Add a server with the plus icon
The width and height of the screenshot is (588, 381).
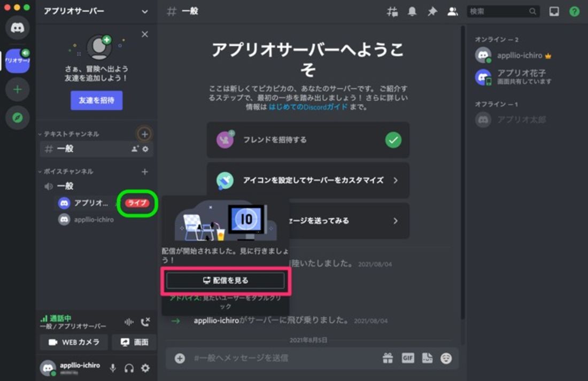pyautogui.click(x=17, y=90)
